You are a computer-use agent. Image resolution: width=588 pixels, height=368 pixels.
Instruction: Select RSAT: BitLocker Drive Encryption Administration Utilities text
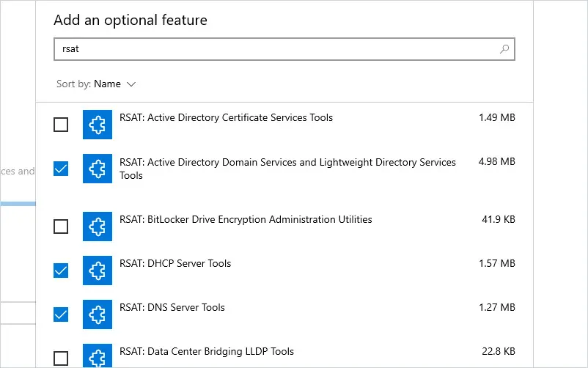coord(246,219)
